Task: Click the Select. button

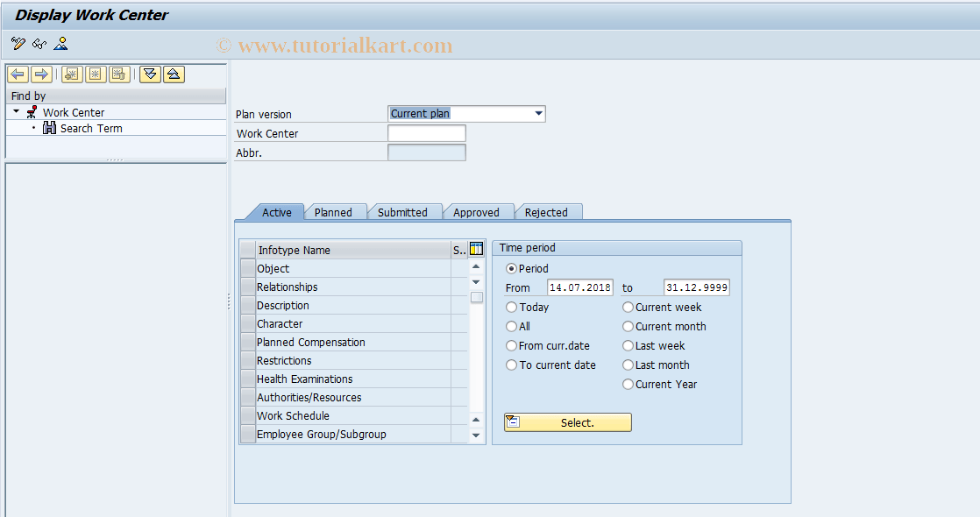Action: click(x=567, y=422)
